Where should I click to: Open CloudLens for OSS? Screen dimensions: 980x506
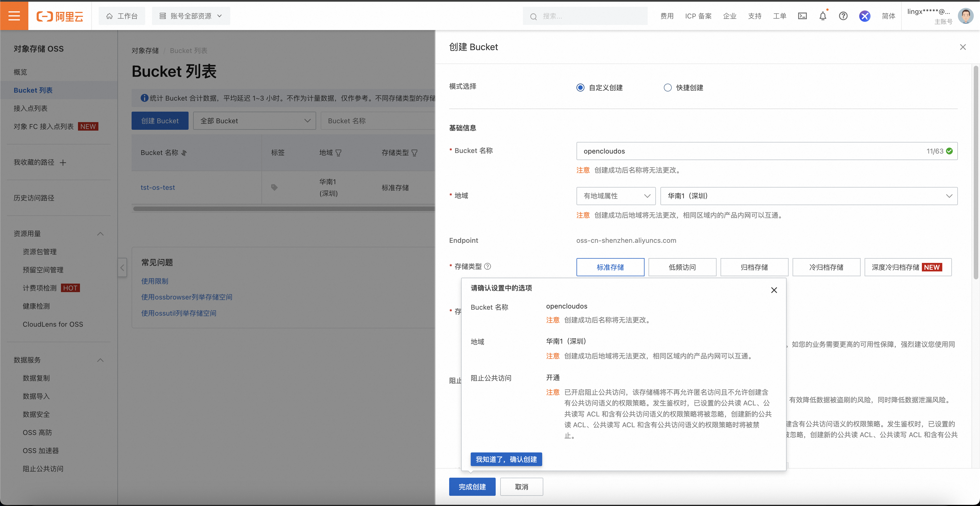point(52,324)
